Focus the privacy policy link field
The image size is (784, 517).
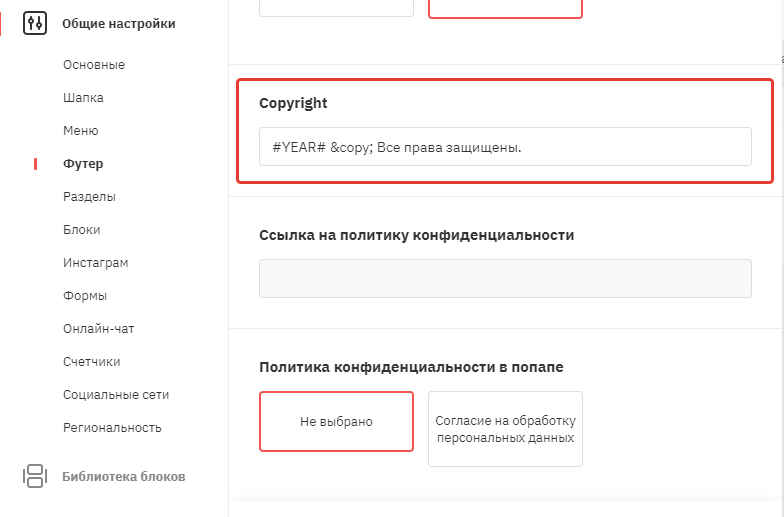pyautogui.click(x=505, y=279)
